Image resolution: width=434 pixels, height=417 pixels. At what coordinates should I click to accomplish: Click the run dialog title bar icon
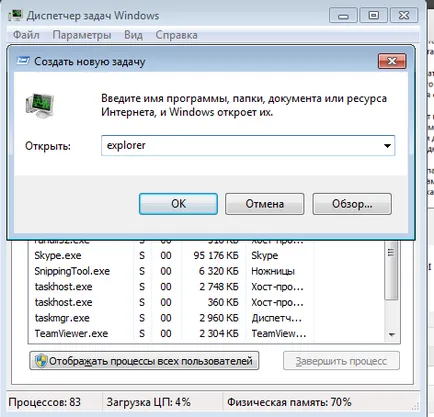point(23,61)
